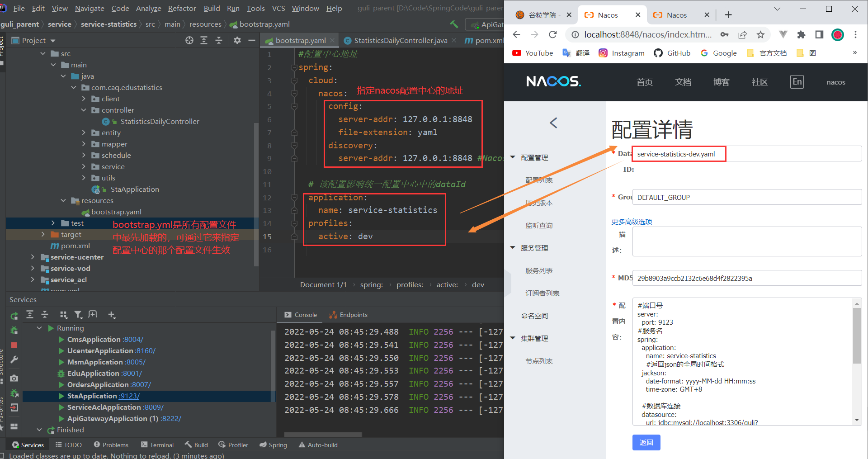This screenshot has width=868, height=459.
Task: Click the 文档 link in the Nacos header
Action: [683, 82]
